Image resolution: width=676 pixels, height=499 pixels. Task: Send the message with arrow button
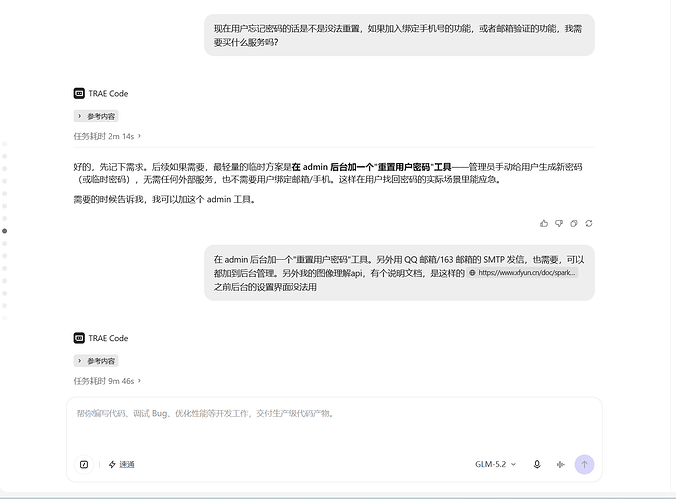[x=584, y=464]
